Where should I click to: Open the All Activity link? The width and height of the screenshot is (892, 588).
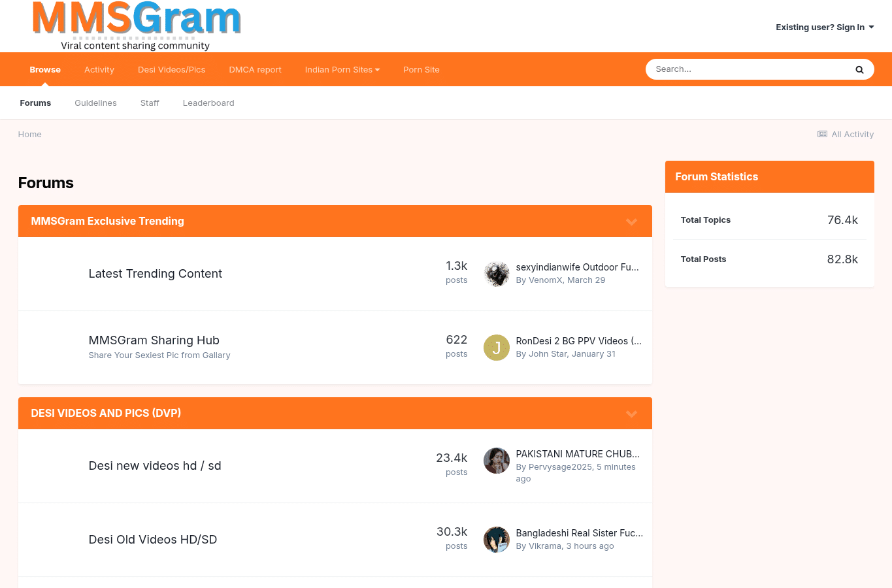pyautogui.click(x=846, y=135)
